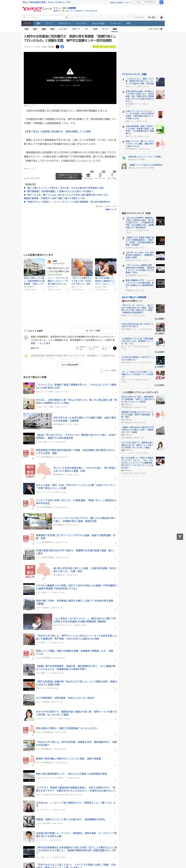Open マイページ link
Screen dimensions: 186x868
pos(139,18)
